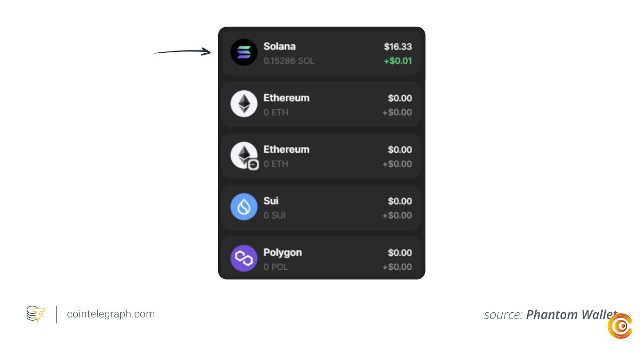This screenshot has height=350, width=644.
Task: Click the 0 POL amount text
Action: (276, 267)
